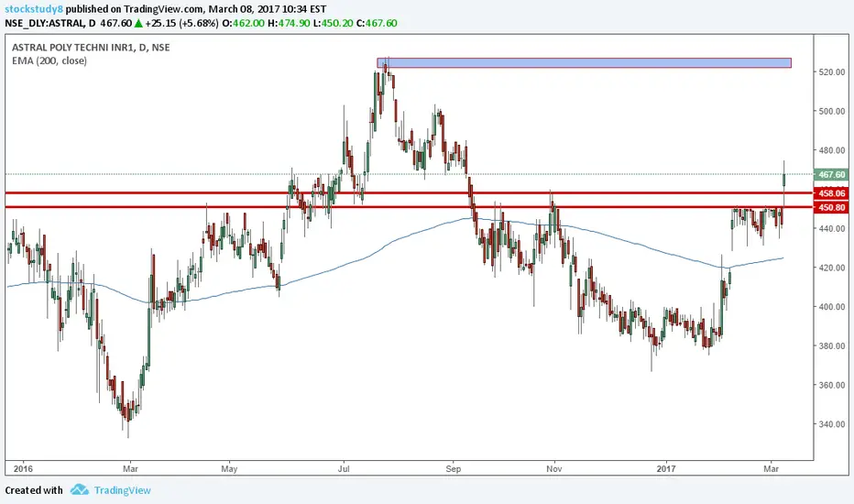Image resolution: width=854 pixels, height=504 pixels.
Task: Click the +25.15 (+5.68%) change value
Action: coord(182,23)
